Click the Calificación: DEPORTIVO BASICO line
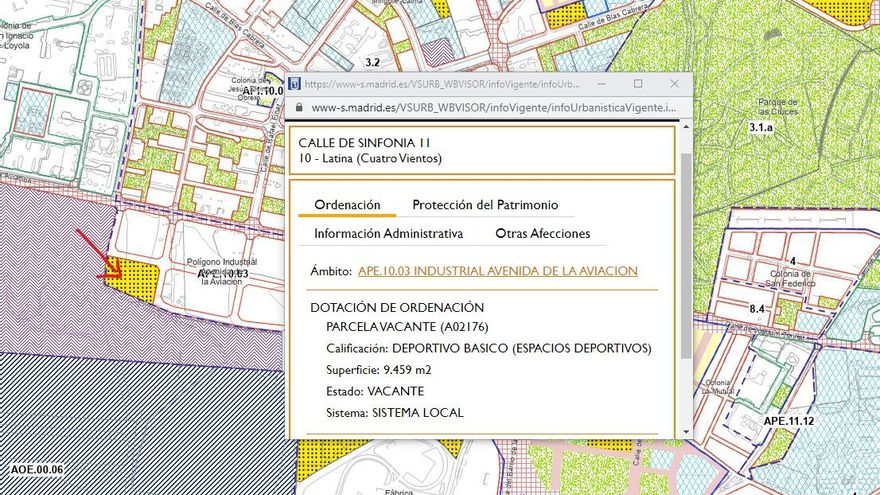This screenshot has height=495, width=880. (489, 349)
